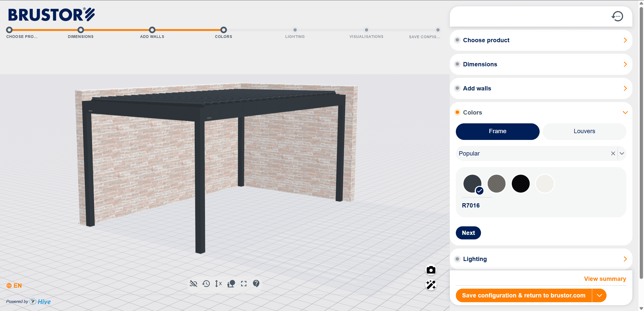Click the person-and-lamp scale reference icon
Viewport: 644px width, 311px height.
(x=231, y=284)
